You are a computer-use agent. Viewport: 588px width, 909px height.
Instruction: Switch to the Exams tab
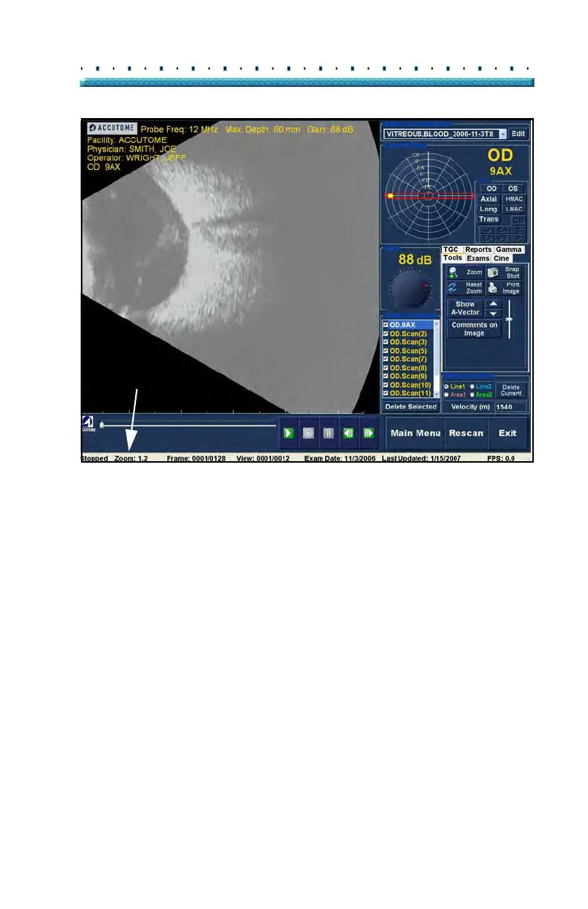pos(478,258)
